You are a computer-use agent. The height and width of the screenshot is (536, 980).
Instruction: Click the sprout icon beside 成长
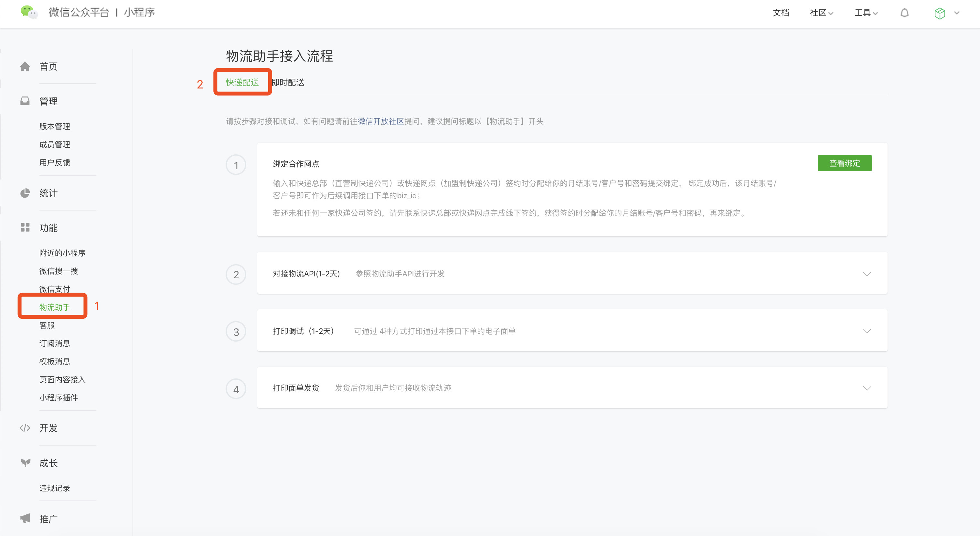click(25, 463)
